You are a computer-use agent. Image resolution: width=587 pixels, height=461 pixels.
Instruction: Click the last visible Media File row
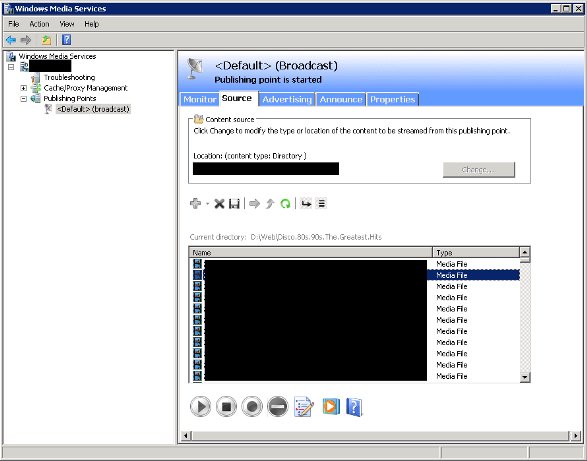(x=355, y=376)
